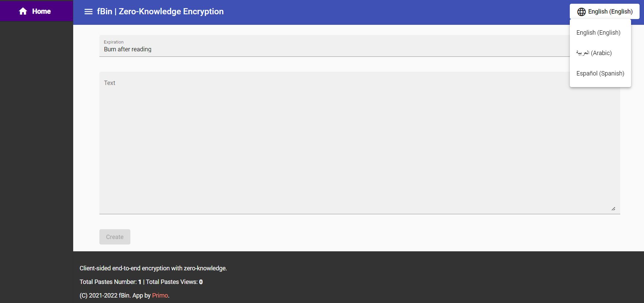Open the Primo link in the footer
The width and height of the screenshot is (644, 303).
click(x=160, y=296)
